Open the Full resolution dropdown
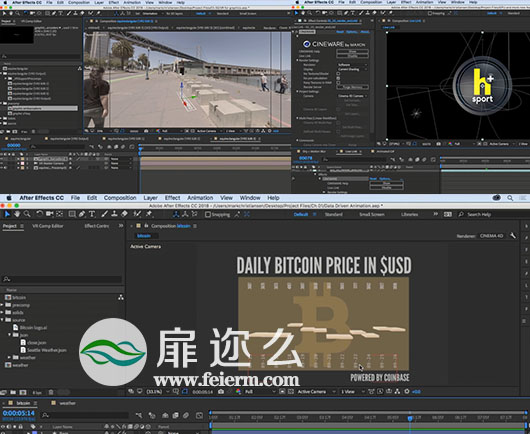The width and height of the screenshot is (530, 434). pyautogui.click(x=260, y=392)
